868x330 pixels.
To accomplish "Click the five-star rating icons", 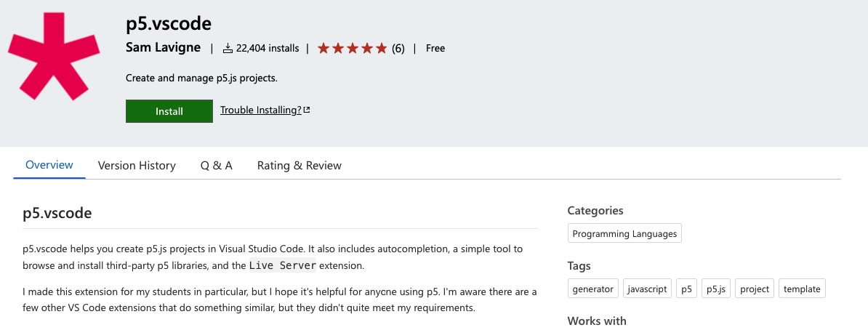I will pyautogui.click(x=352, y=48).
